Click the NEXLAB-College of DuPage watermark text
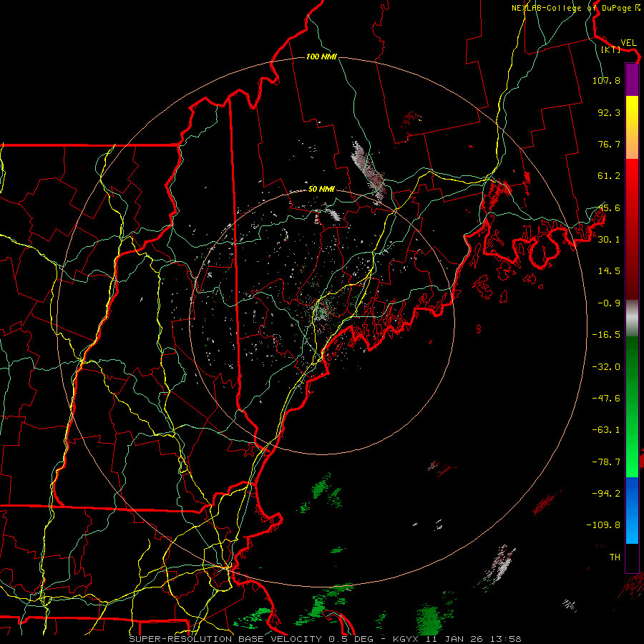 [x=576, y=8]
